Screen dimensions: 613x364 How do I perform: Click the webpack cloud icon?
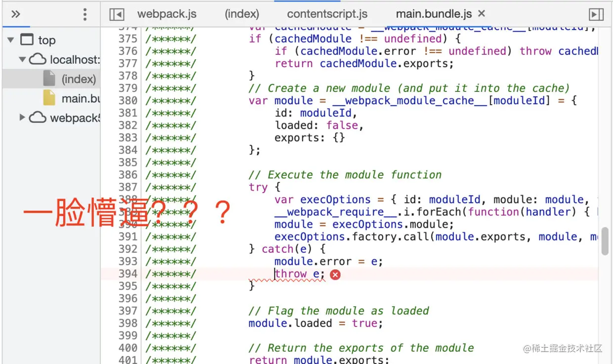(38, 118)
